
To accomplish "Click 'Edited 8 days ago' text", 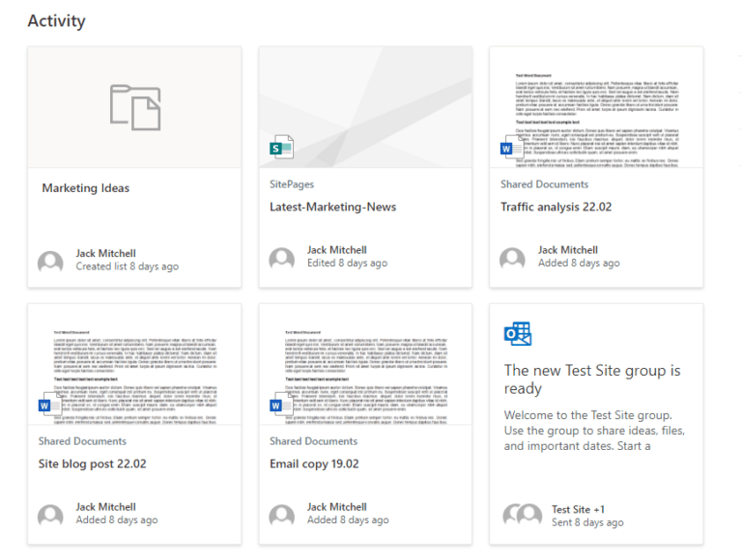I will click(348, 263).
